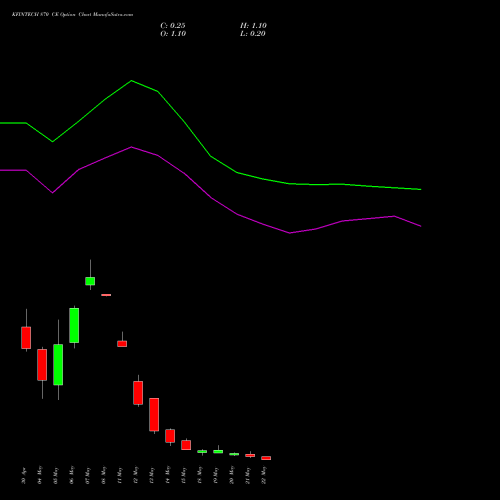This screenshot has width=500, height=500.
Task: Click the 20 May date label
Action: [232, 475]
